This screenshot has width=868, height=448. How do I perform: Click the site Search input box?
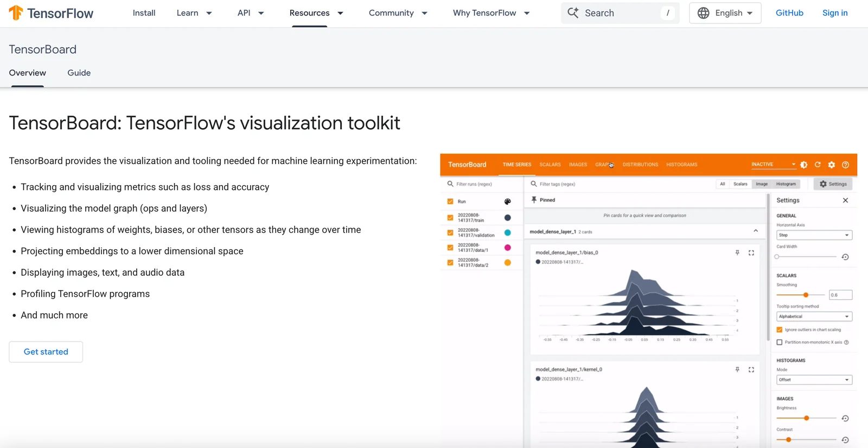(x=620, y=13)
